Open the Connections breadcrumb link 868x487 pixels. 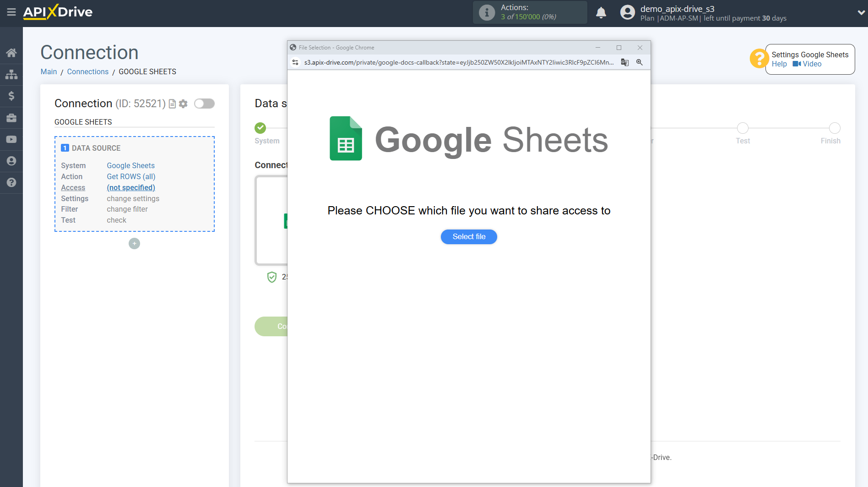pos(87,71)
